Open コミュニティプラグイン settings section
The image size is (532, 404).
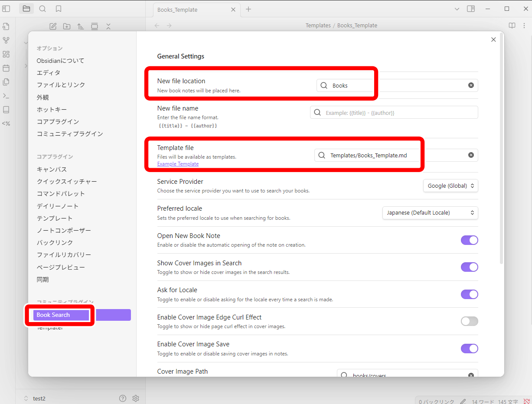(70, 134)
